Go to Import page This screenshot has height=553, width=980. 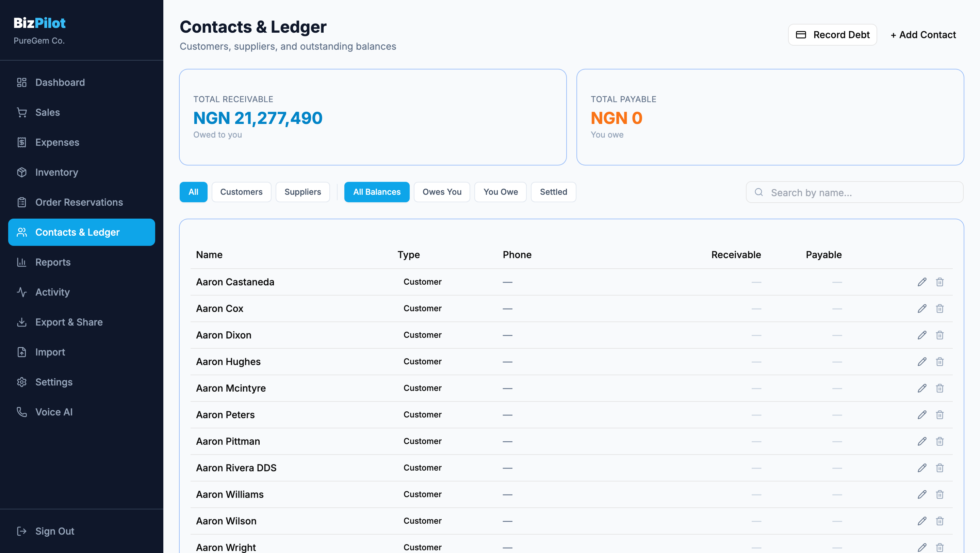81,352
